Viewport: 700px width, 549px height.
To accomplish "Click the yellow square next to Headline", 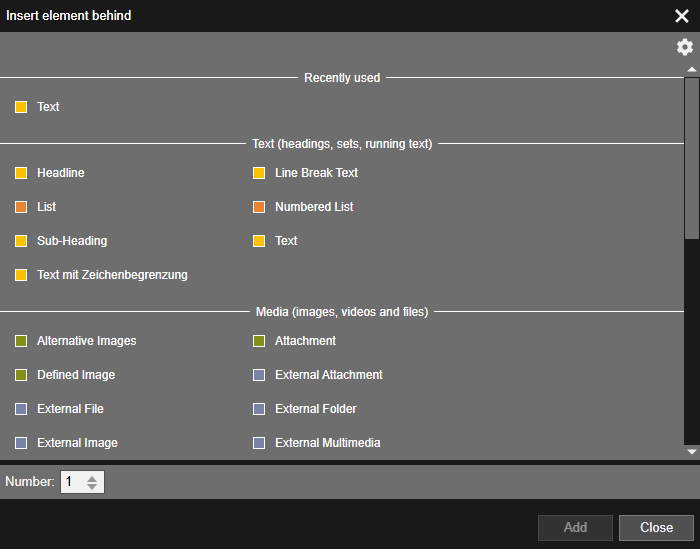I will [x=21, y=173].
